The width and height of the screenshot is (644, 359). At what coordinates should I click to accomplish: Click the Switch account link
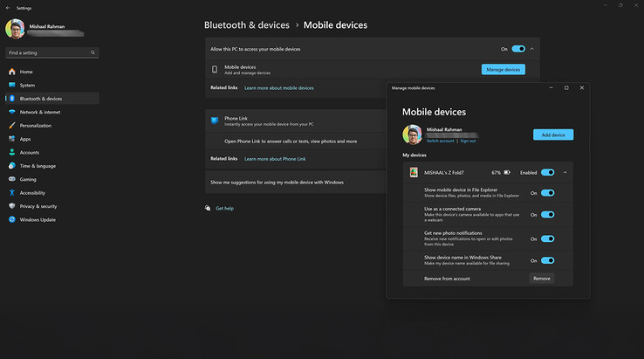point(441,141)
